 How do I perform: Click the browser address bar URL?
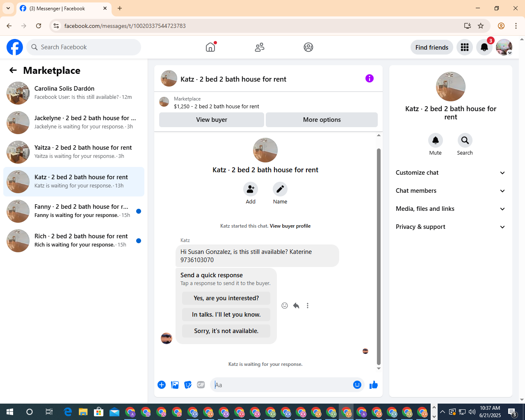click(125, 26)
